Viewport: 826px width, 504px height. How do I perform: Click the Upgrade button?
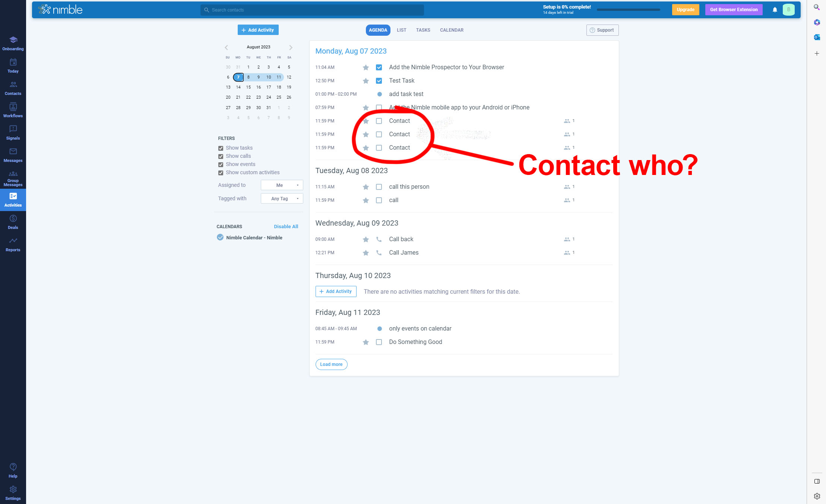(686, 9)
